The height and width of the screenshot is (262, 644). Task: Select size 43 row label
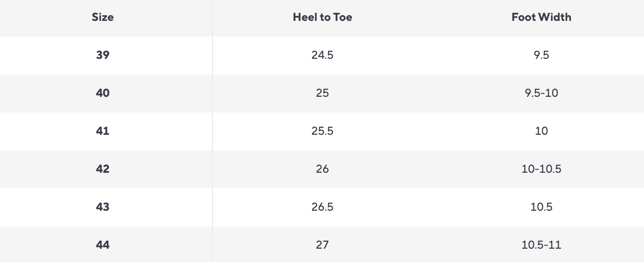[x=102, y=207]
